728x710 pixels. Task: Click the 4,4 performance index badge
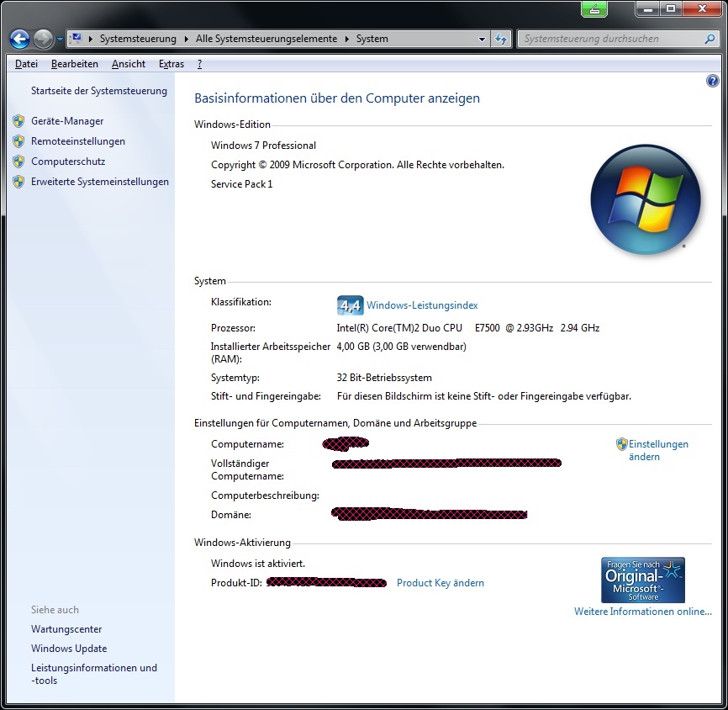click(350, 305)
